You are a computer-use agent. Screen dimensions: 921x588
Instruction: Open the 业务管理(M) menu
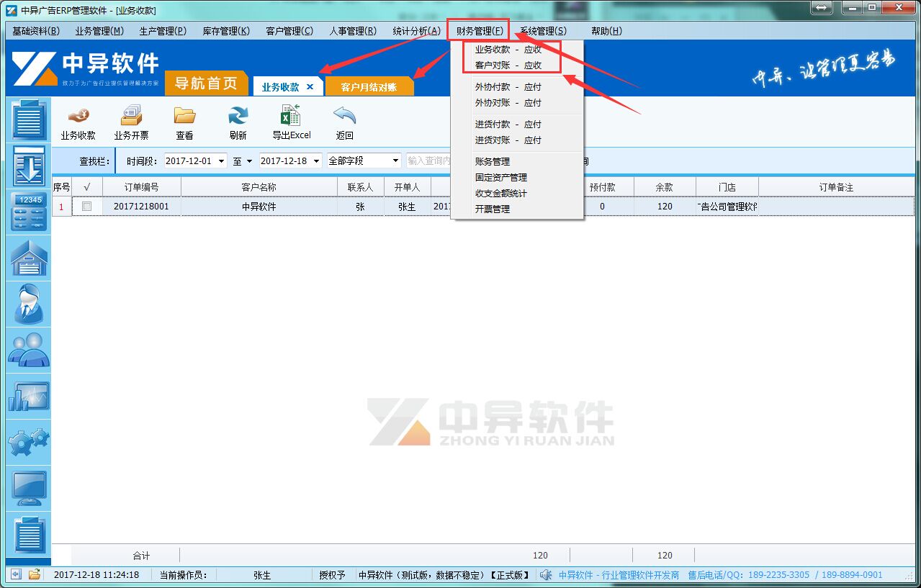99,31
